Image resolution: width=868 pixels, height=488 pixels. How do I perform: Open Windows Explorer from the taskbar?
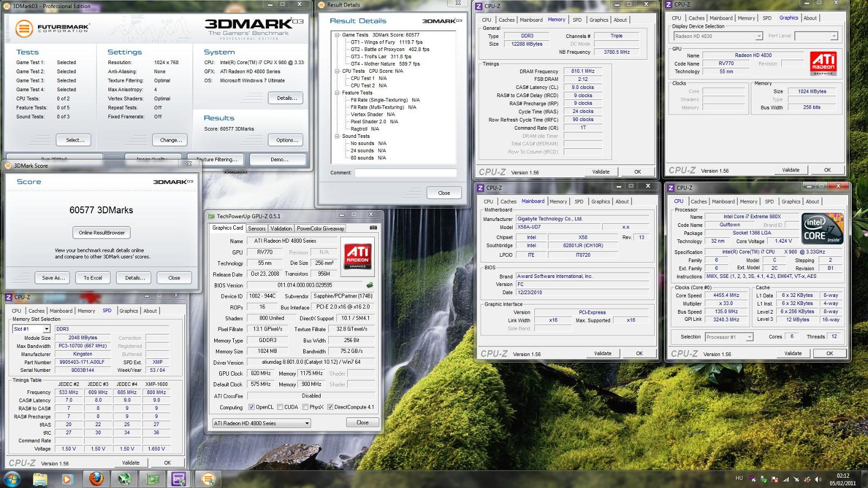(x=40, y=479)
